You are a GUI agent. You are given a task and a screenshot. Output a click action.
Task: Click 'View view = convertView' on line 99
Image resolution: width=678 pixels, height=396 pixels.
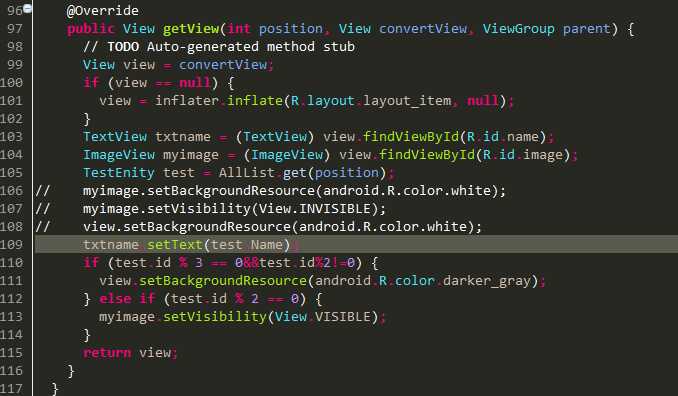tap(175, 65)
